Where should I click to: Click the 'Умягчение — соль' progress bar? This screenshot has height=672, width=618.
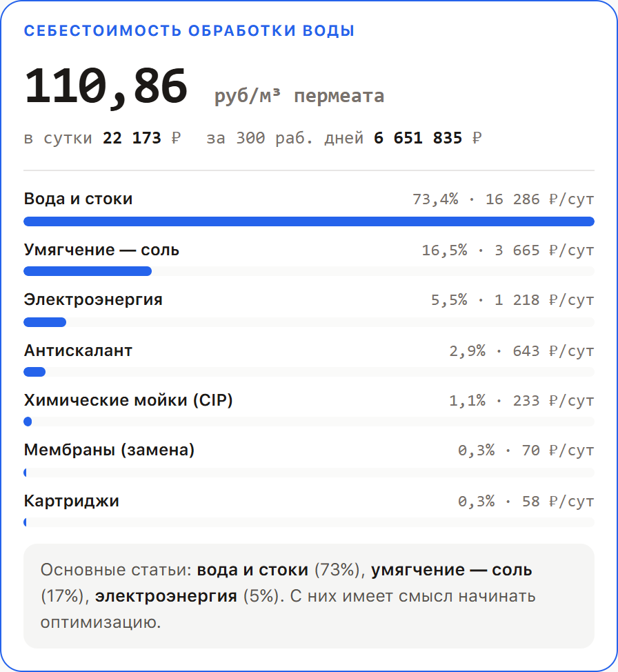click(x=309, y=271)
